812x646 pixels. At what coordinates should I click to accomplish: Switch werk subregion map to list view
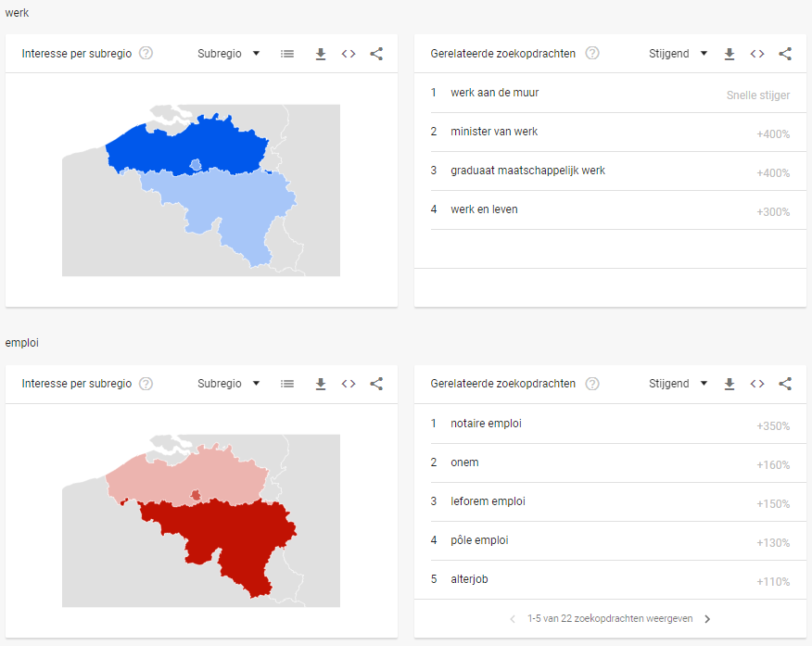pyautogui.click(x=287, y=54)
